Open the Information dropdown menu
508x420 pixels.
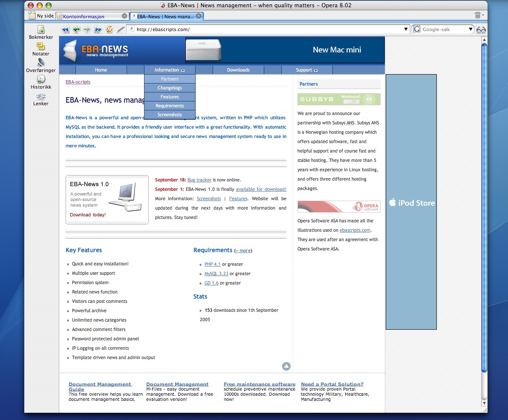point(170,70)
